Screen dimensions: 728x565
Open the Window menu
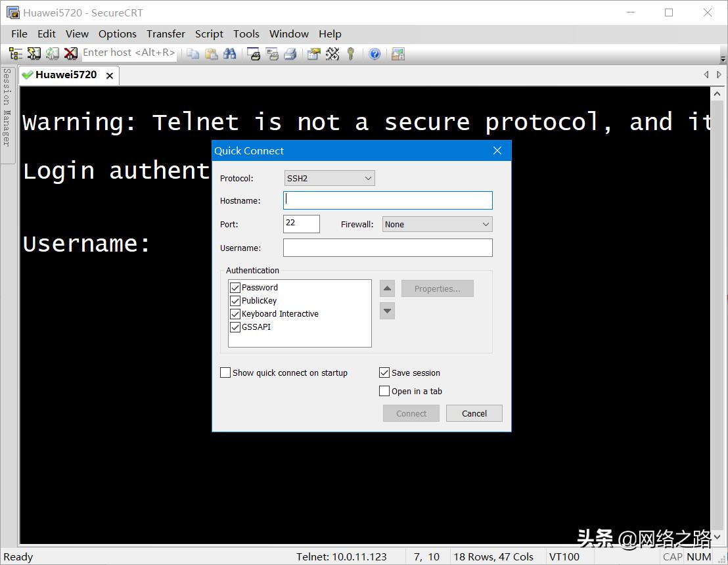[x=289, y=34]
